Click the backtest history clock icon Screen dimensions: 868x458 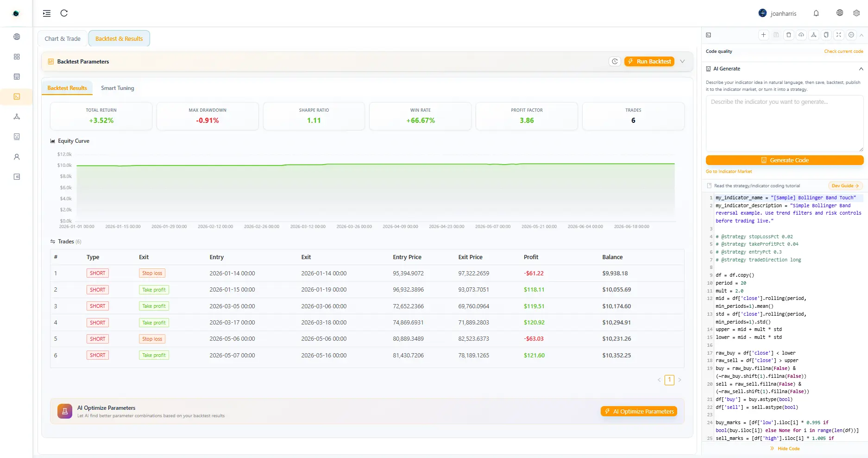(615, 61)
